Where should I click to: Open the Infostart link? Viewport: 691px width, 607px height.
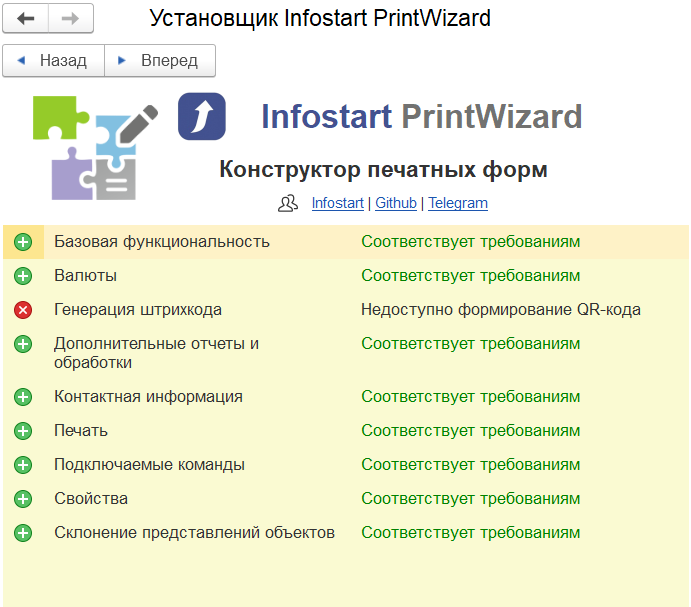pos(338,203)
